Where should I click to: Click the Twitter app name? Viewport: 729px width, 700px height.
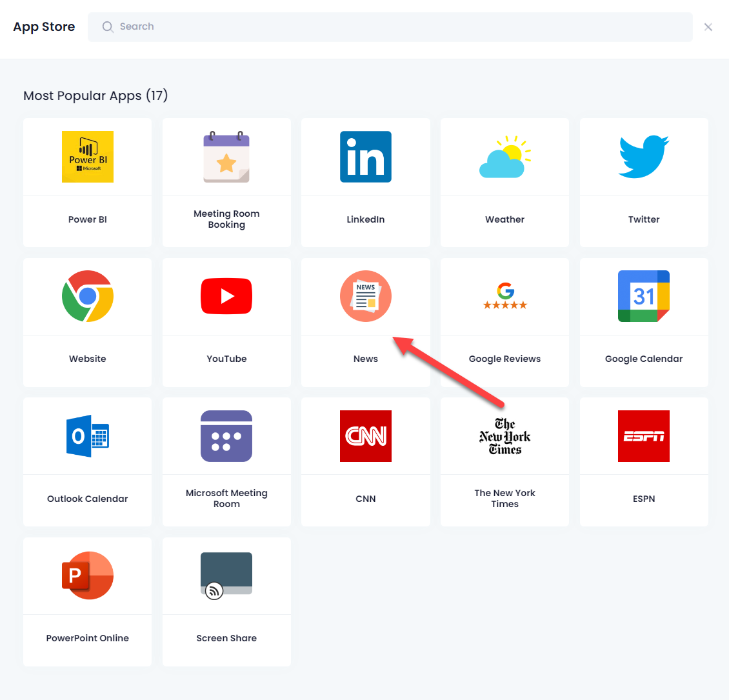[x=643, y=219]
